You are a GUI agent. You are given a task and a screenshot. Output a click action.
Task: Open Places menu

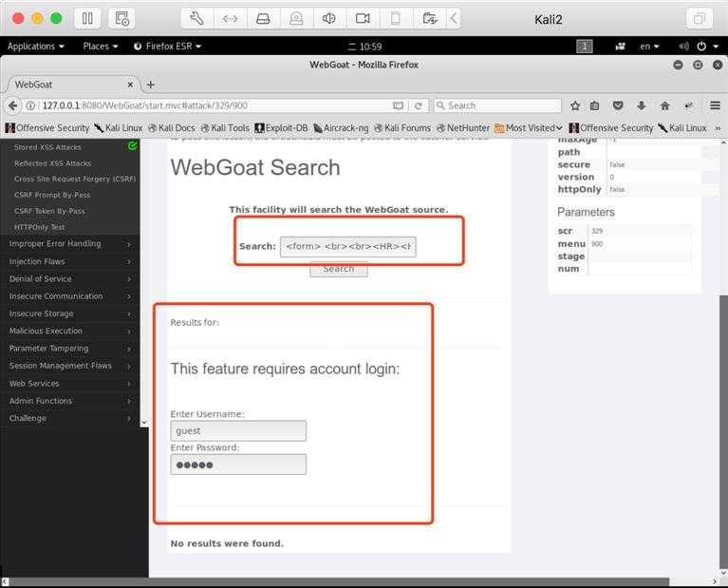click(x=101, y=46)
